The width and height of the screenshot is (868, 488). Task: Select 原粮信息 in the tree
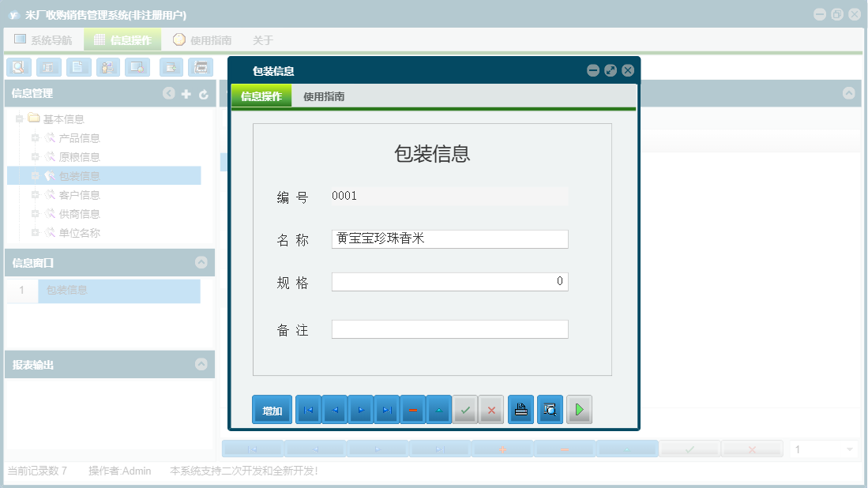click(x=79, y=157)
